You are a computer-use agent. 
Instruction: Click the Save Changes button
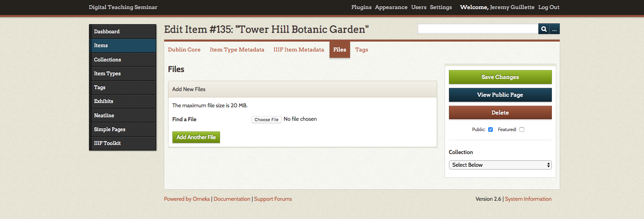[500, 77]
